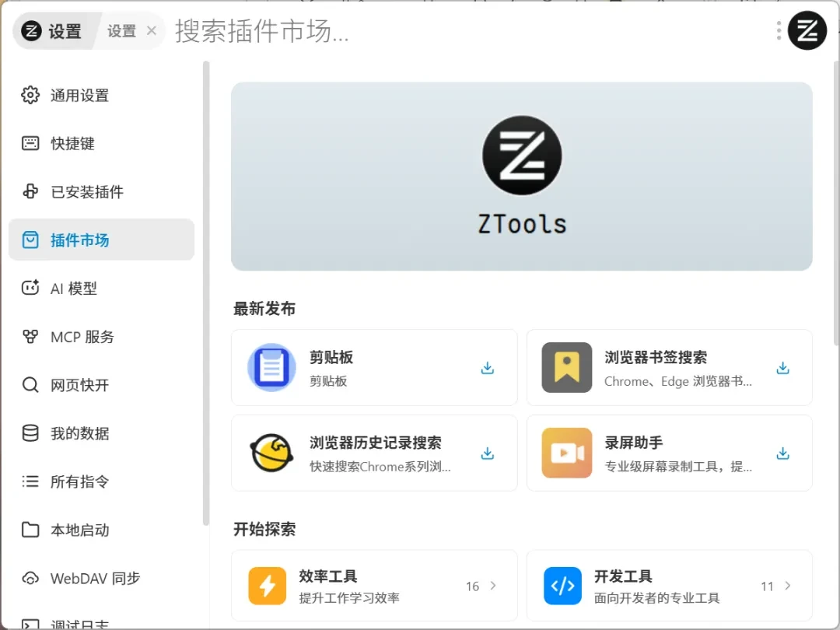Click description 提升工作学习效率
Screen dimensions: 840x630
[x=349, y=598]
